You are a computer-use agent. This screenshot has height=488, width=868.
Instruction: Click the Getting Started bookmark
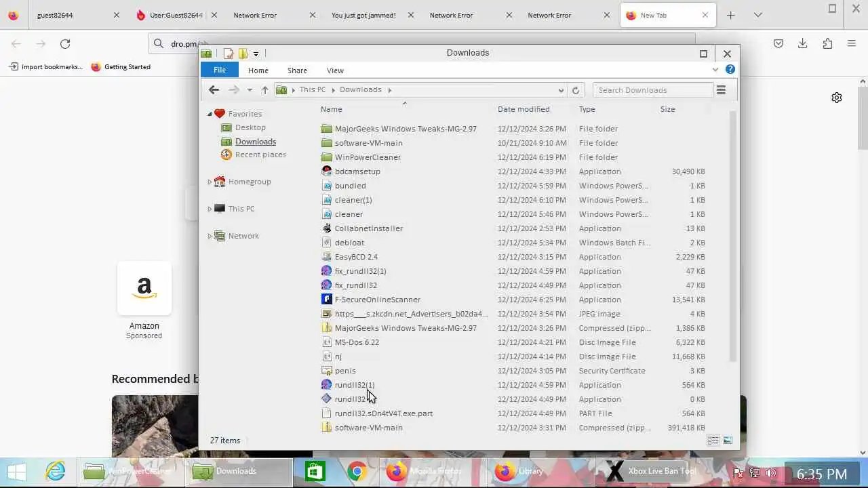pos(121,66)
